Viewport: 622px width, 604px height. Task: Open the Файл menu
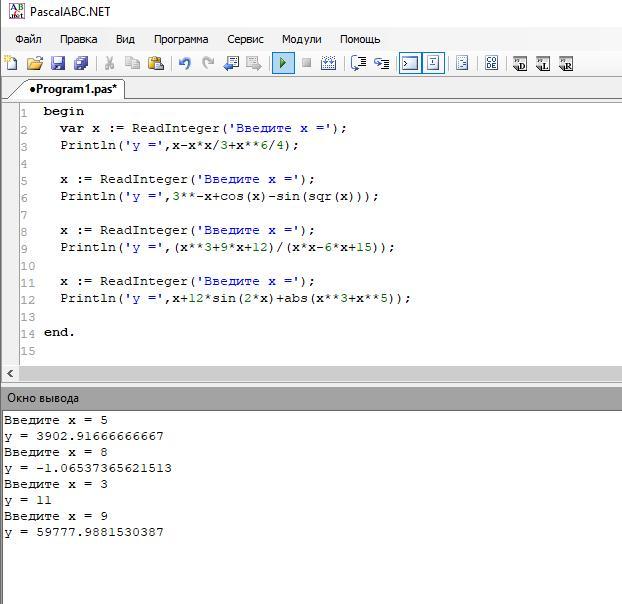point(28,39)
